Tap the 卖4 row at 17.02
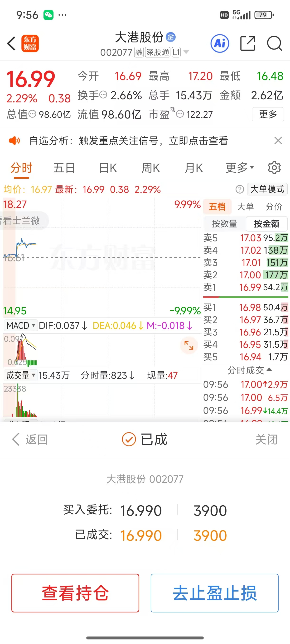Viewport: 290px width, 644px height. pyautogui.click(x=246, y=250)
